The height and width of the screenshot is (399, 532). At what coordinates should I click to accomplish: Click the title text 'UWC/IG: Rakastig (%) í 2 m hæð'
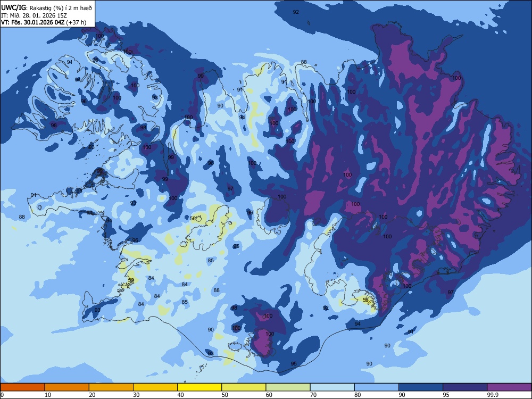point(46,7)
